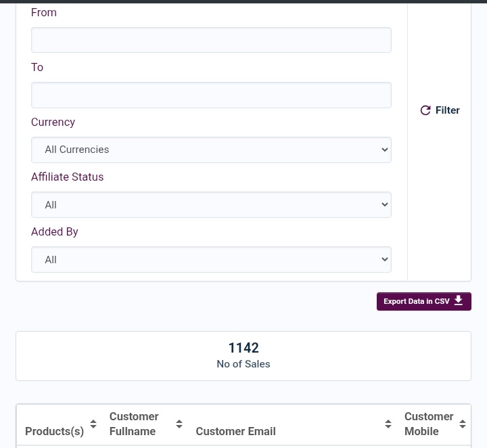
Task: Sort by Customer Fullname column arrows
Action: click(179, 424)
